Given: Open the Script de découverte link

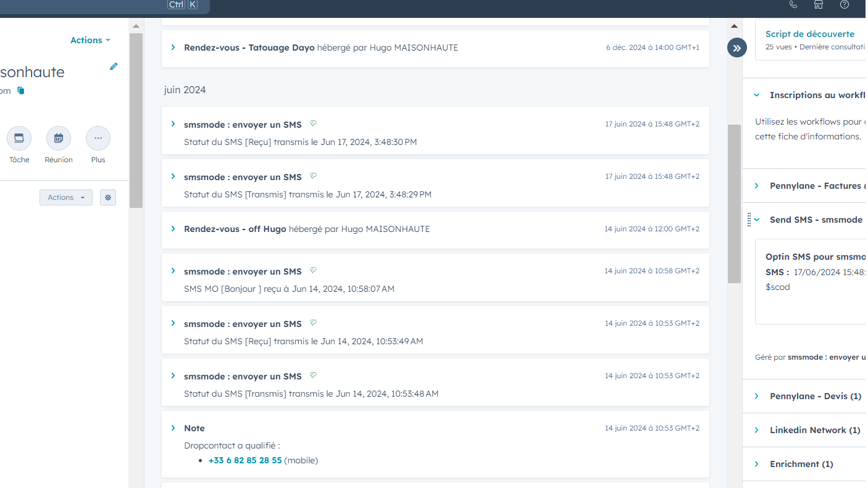Looking at the screenshot, I should (x=810, y=34).
